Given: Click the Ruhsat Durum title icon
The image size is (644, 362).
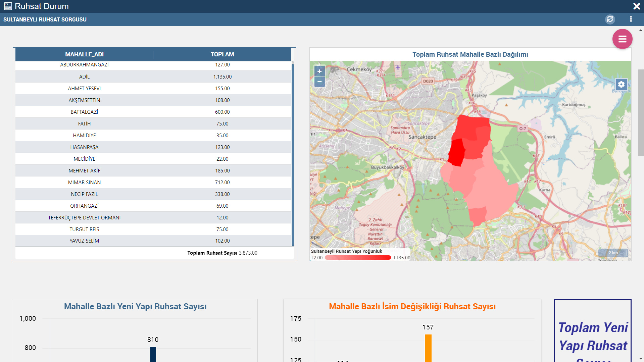Looking at the screenshot, I should 8,6.
